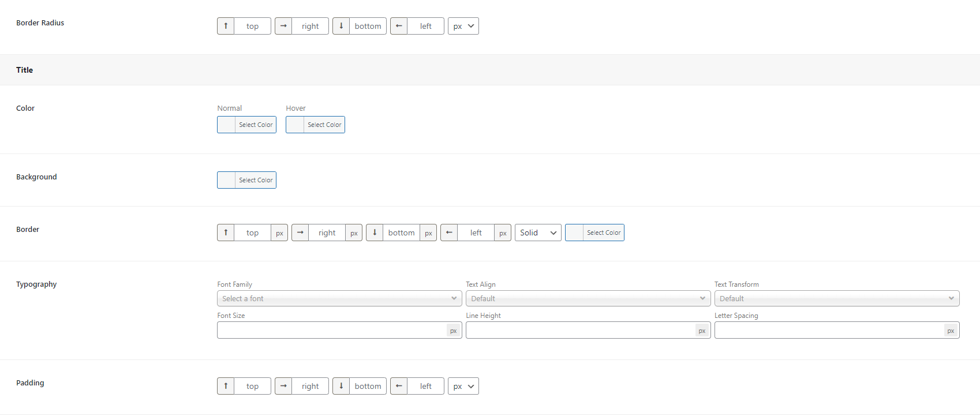This screenshot has height=416, width=980.
Task: Click the right arrow icon in Border row
Action: 300,233
